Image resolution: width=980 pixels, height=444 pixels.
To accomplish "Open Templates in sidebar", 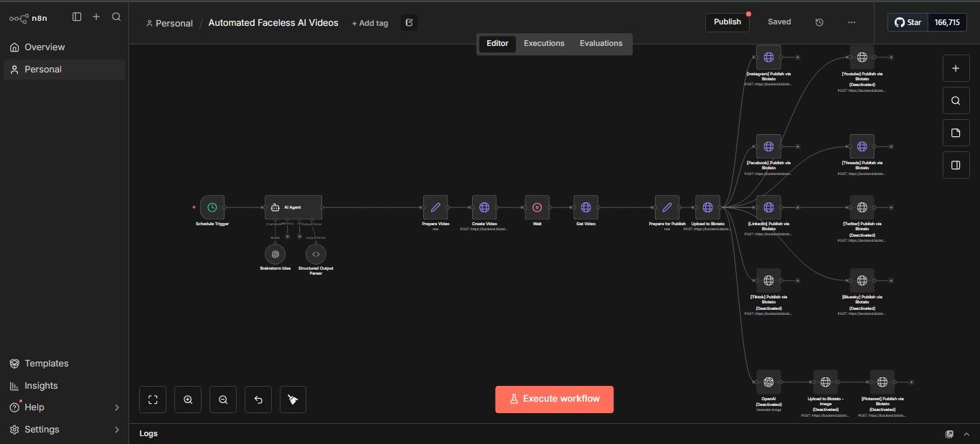I will click(x=65, y=364).
